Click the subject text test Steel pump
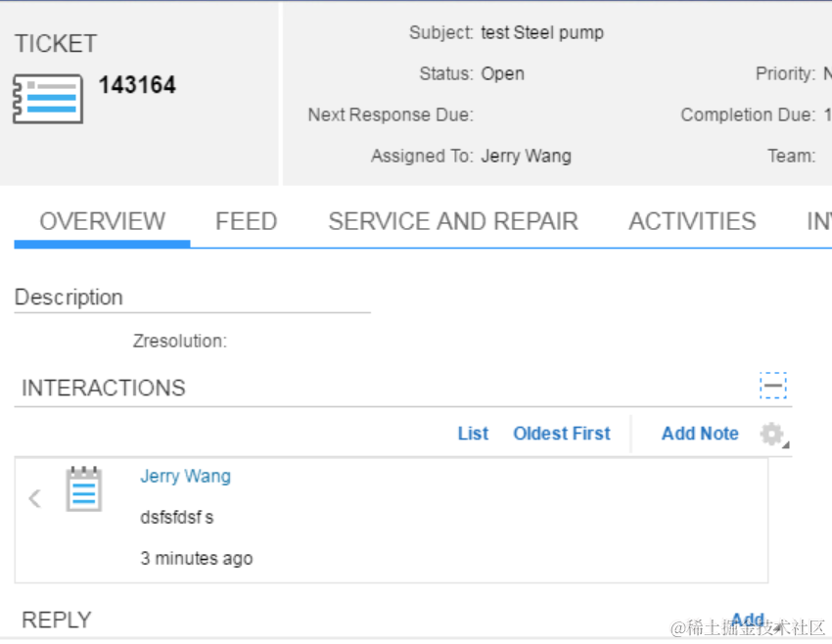 [542, 33]
